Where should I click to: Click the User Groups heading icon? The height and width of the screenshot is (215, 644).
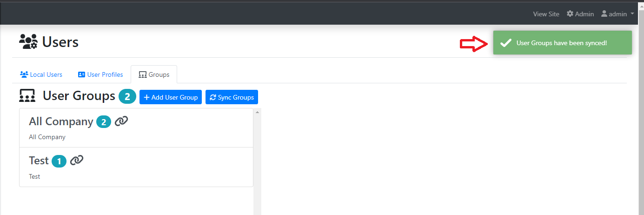pos(27,96)
